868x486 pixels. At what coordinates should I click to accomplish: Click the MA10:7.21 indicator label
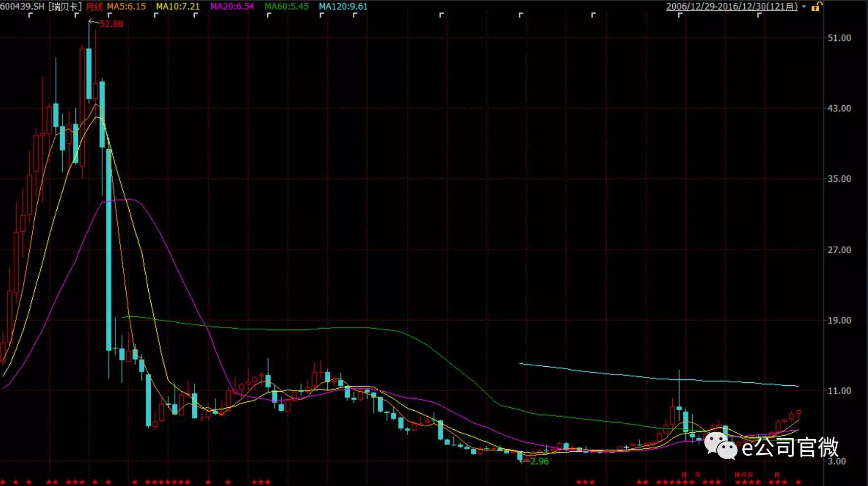click(178, 6)
